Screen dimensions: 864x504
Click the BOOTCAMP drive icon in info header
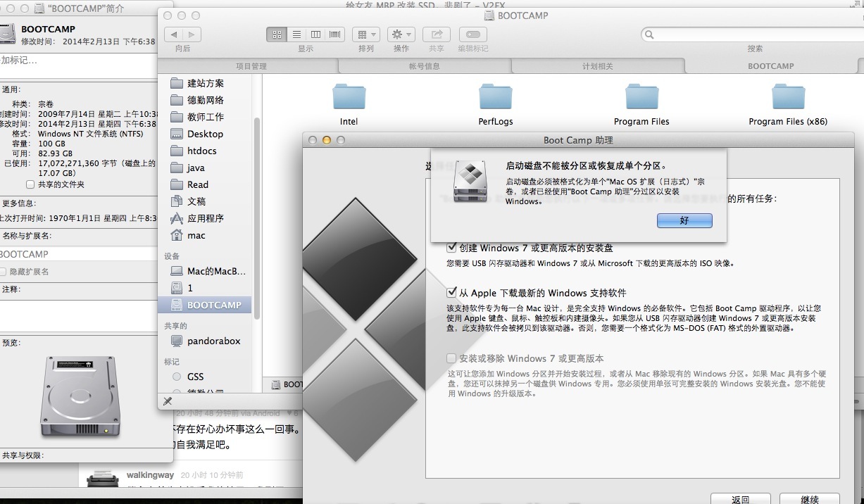click(x=7, y=34)
